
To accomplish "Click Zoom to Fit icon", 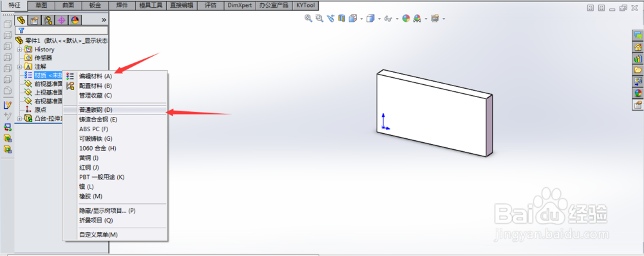I will pos(308,18).
